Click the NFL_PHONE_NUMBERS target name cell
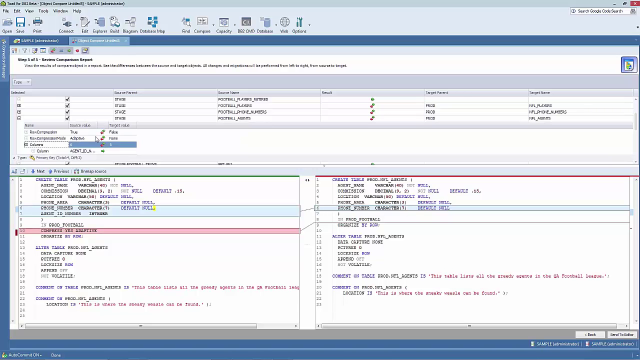Image resolution: width=640 pixels, height=360 pixels. [x=580, y=112]
